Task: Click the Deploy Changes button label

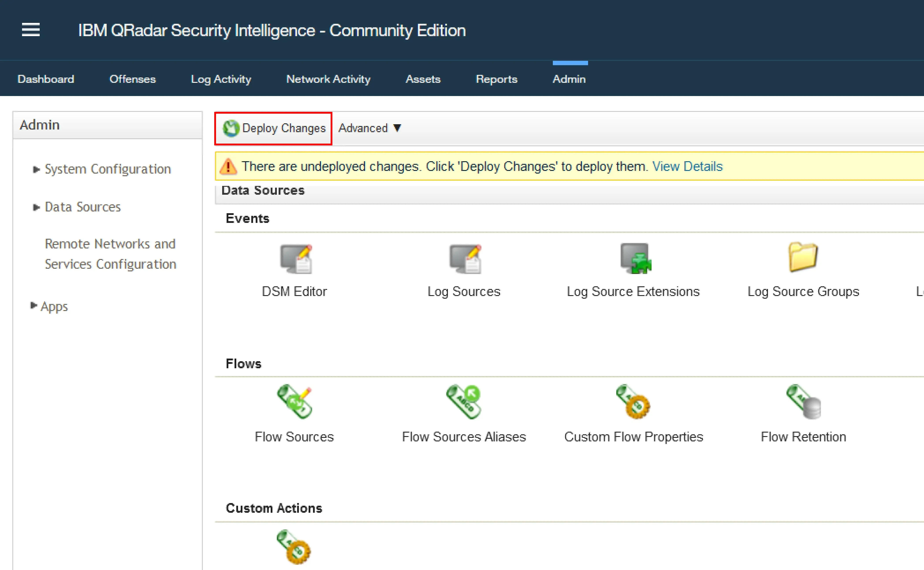Action: pyautogui.click(x=284, y=128)
